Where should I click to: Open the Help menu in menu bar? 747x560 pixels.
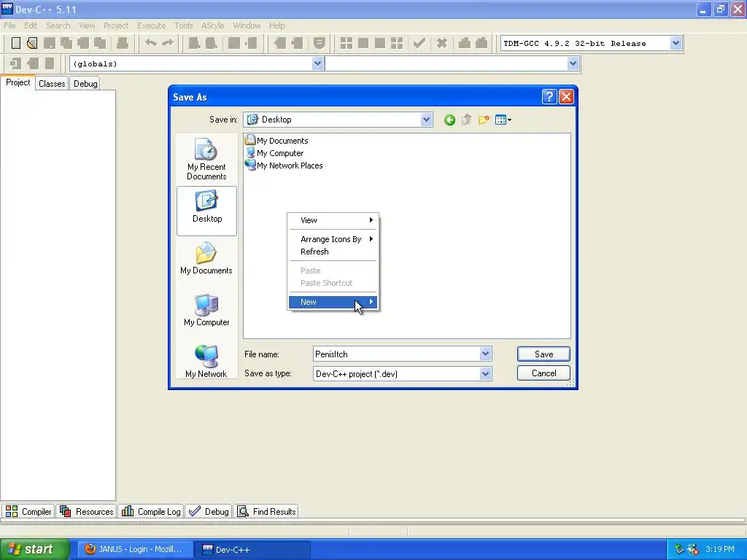click(276, 26)
